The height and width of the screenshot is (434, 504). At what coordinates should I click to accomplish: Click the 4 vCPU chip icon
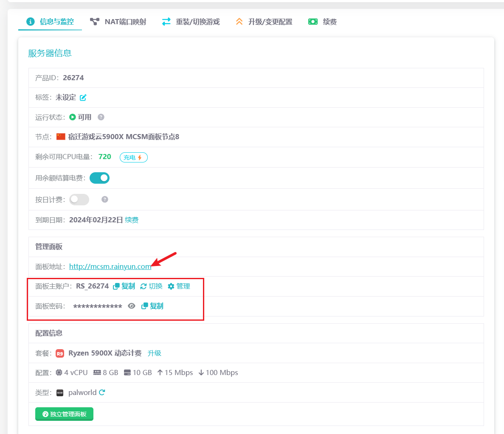59,372
